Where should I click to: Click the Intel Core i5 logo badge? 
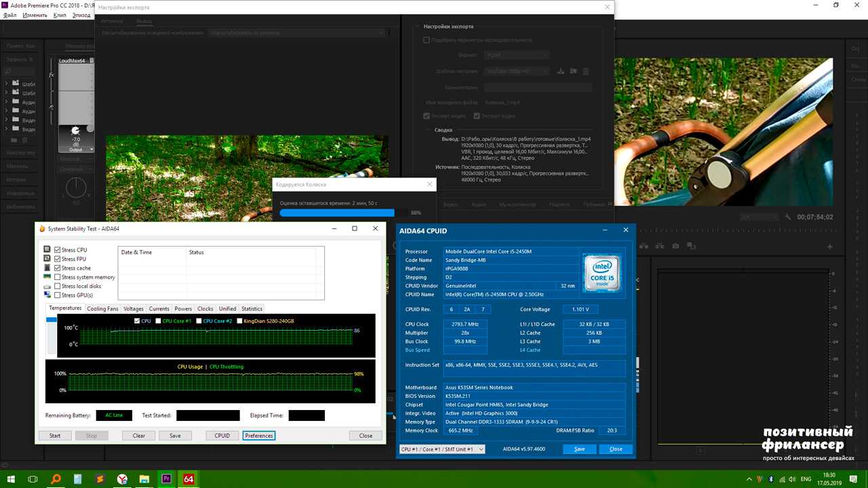point(603,272)
